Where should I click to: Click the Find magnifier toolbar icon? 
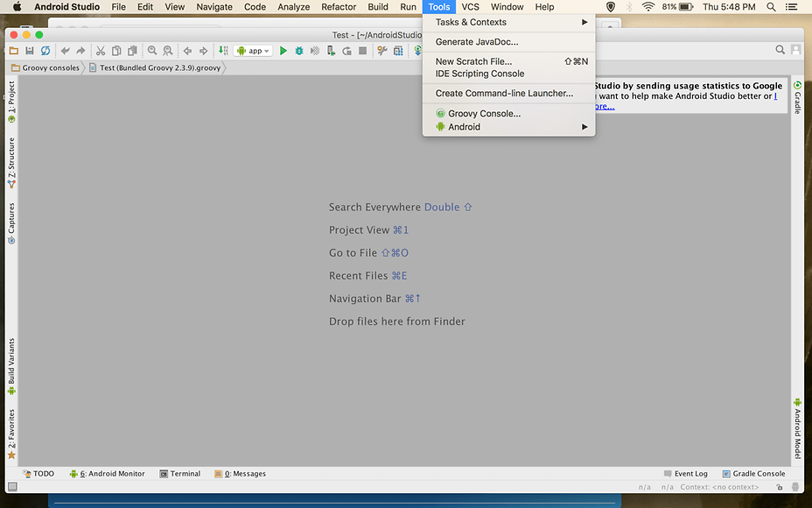tap(152, 50)
